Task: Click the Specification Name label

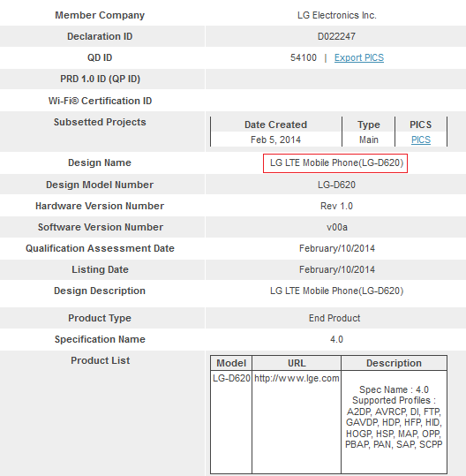Action: [100, 339]
